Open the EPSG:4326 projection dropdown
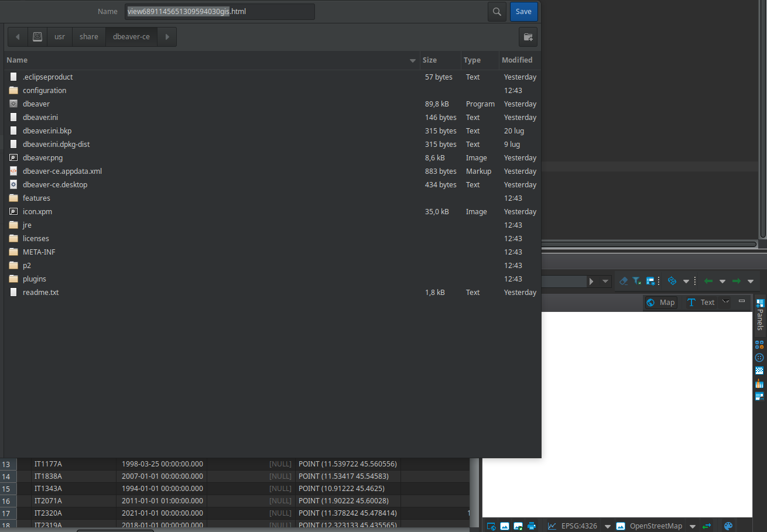 pos(607,526)
